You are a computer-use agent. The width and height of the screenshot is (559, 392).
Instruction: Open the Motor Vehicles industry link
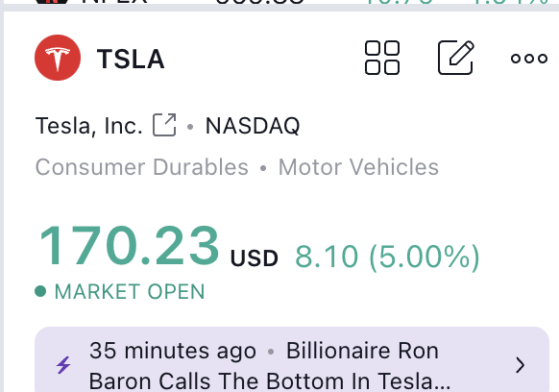click(358, 167)
